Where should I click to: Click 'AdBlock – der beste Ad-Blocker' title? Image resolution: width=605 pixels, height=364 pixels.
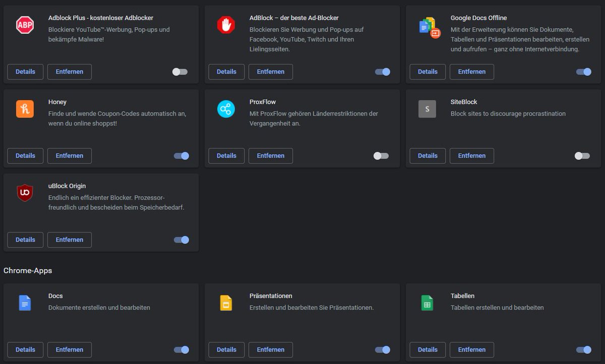point(294,18)
